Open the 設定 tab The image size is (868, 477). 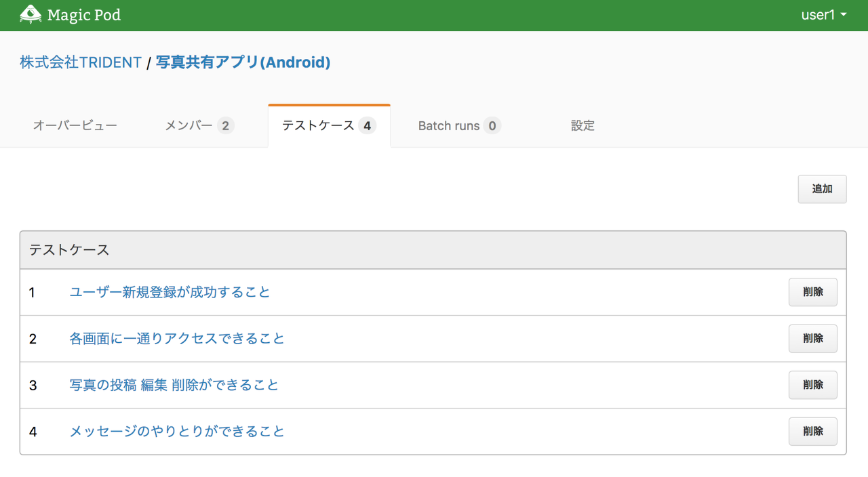(582, 125)
